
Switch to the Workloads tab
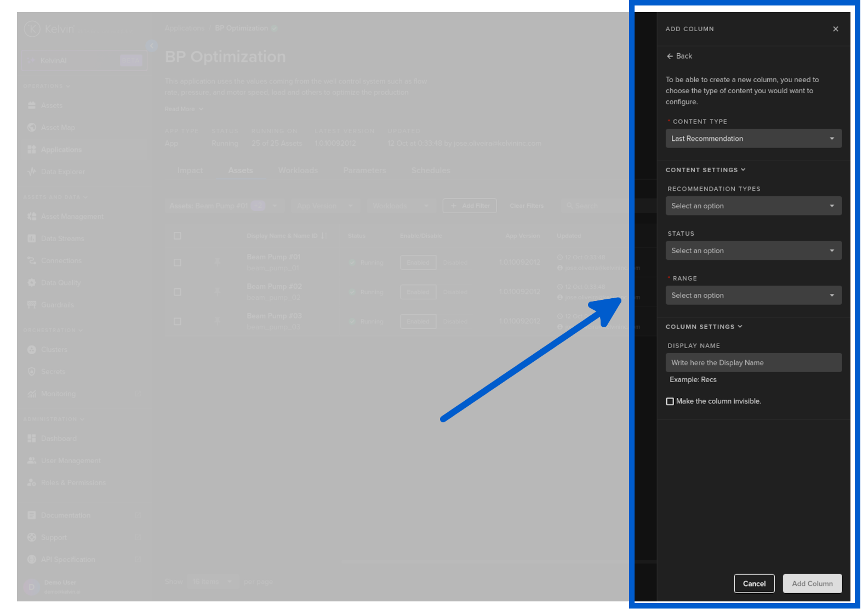tap(298, 170)
